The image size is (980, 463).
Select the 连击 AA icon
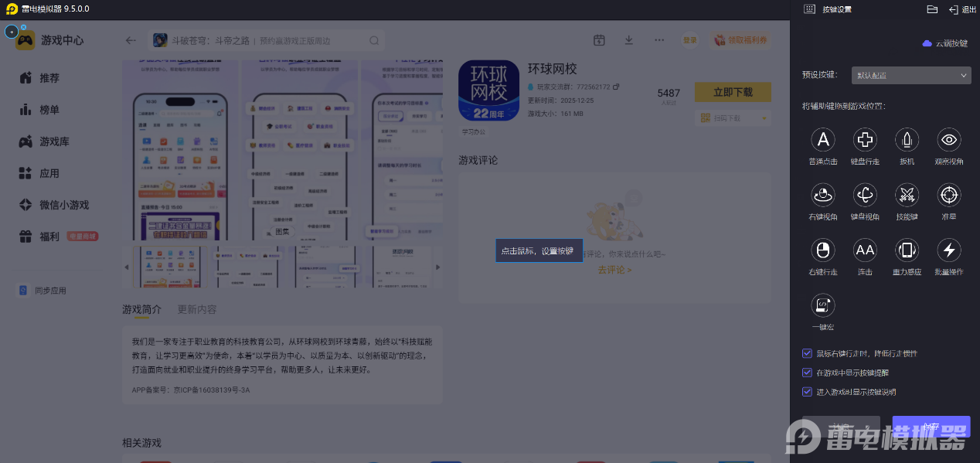(x=865, y=250)
